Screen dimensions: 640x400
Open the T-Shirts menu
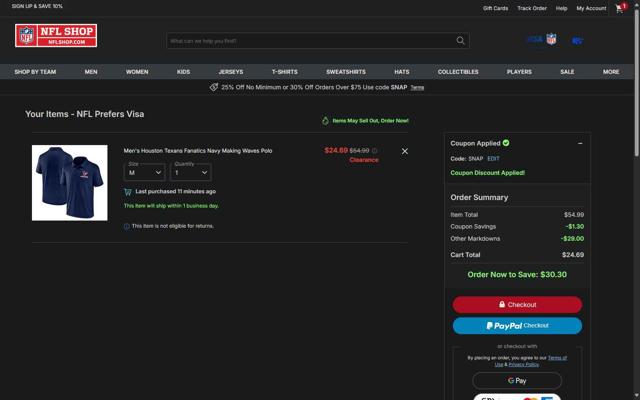point(284,72)
